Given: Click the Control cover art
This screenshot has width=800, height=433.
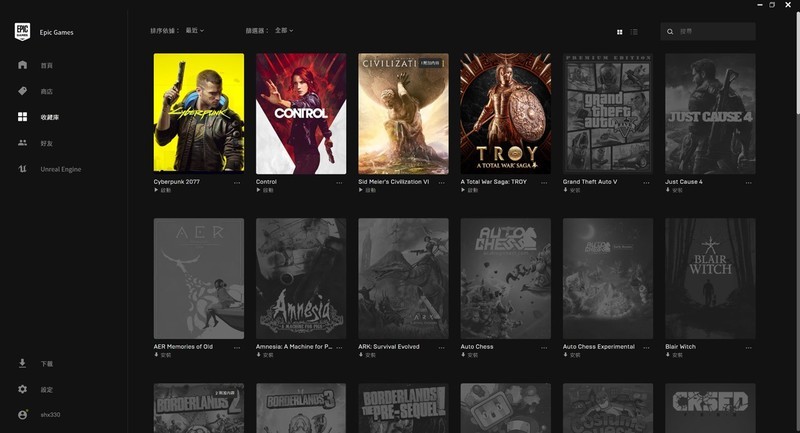Looking at the screenshot, I should (x=301, y=113).
